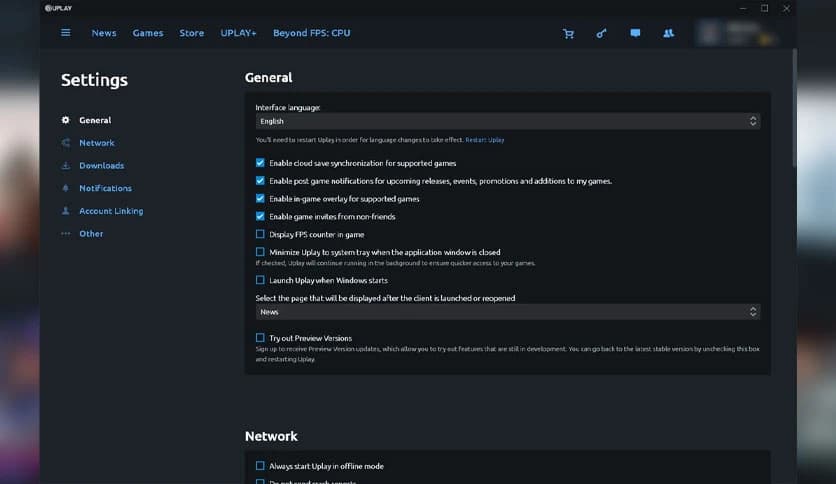
Task: Open the user profile avatar
Action: [x=710, y=33]
